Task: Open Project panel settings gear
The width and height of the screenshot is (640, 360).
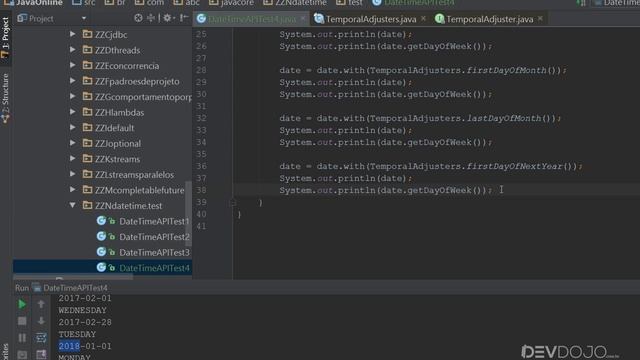Action: point(167,18)
